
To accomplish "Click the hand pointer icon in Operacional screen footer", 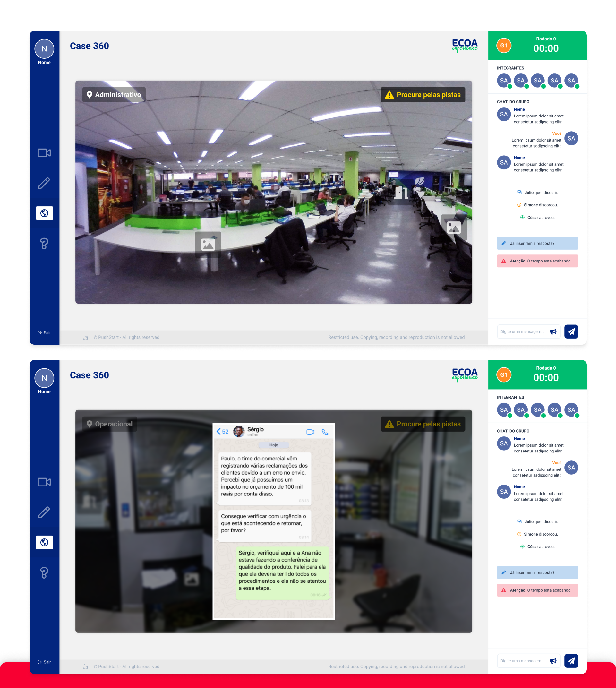I will (85, 667).
